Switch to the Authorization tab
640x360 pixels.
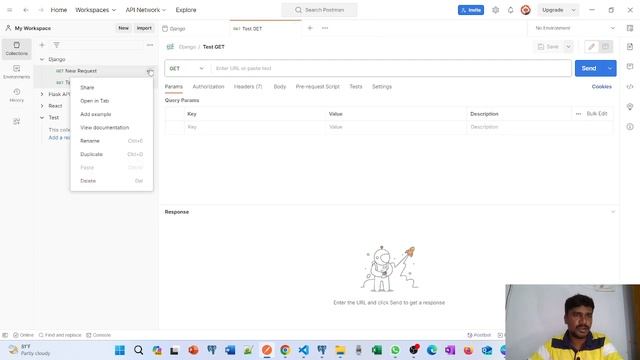click(208, 87)
